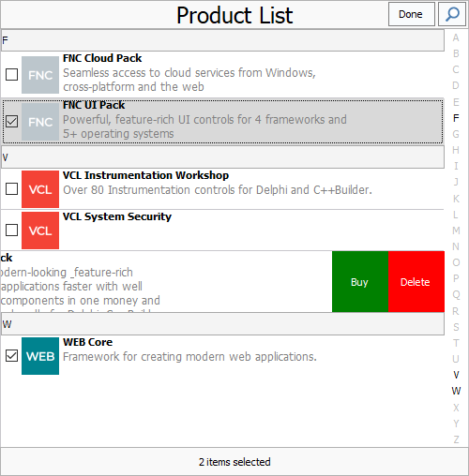Viewport: 469px width, 476px height.
Task: Click letter N in alphabet index
Action: pos(456,246)
